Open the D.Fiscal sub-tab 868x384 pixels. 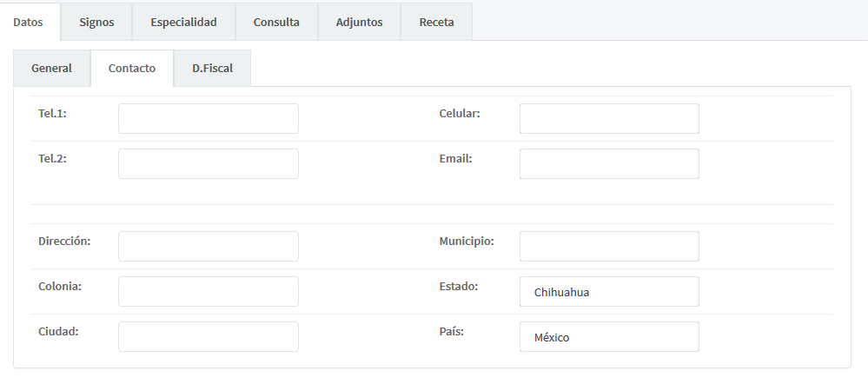pyautogui.click(x=212, y=69)
